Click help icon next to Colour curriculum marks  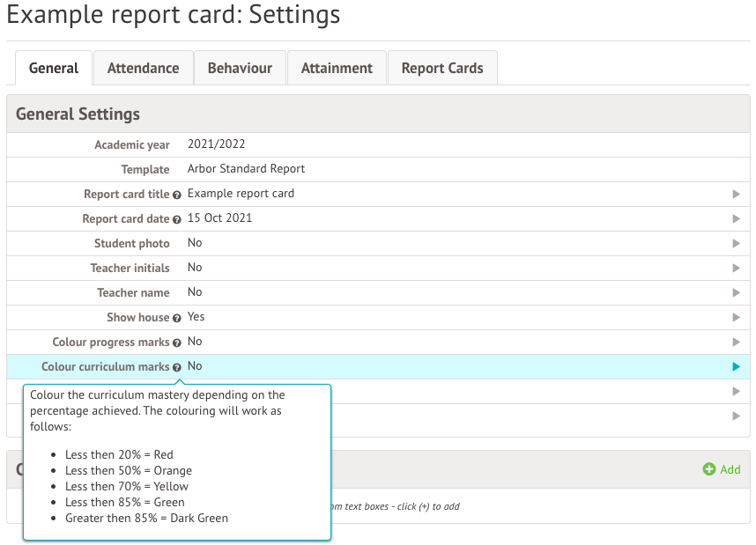[x=177, y=367]
